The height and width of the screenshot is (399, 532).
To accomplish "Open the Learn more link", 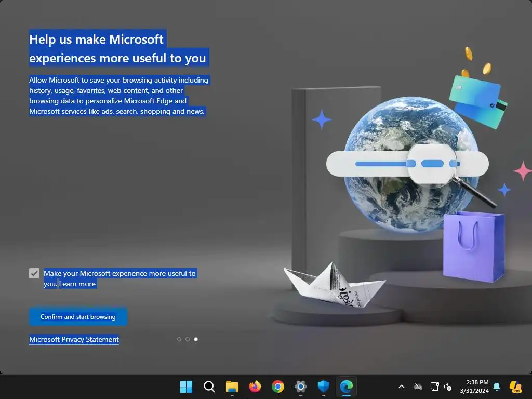I will tap(77, 284).
